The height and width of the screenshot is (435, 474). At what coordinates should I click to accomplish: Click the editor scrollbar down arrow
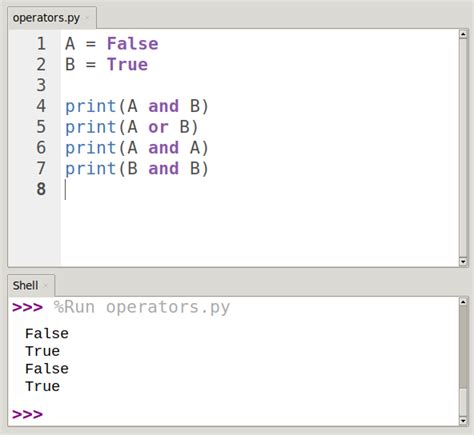(463, 262)
